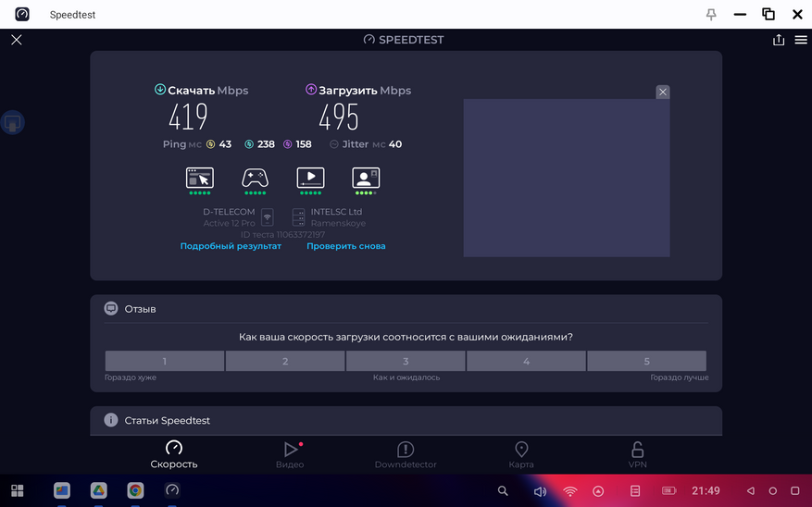Image resolution: width=812 pixels, height=507 pixels.
Task: Open the gallery app in taskbar
Action: (62, 490)
